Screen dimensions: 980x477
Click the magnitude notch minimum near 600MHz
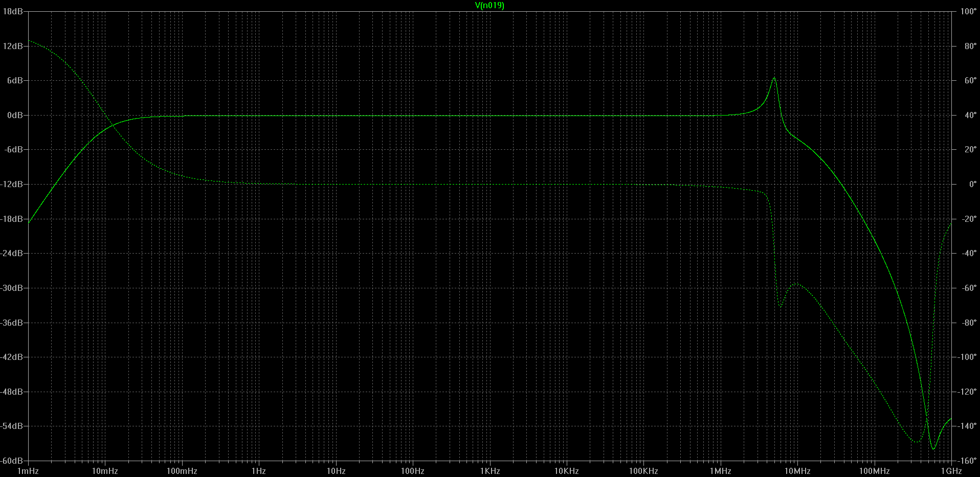click(x=933, y=448)
